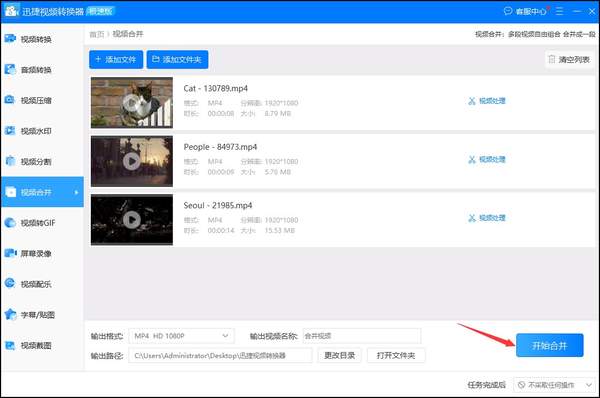Expand the 输出格式 MP4 HD 1080P dropdown
This screenshot has height=398, width=600.
[182, 336]
